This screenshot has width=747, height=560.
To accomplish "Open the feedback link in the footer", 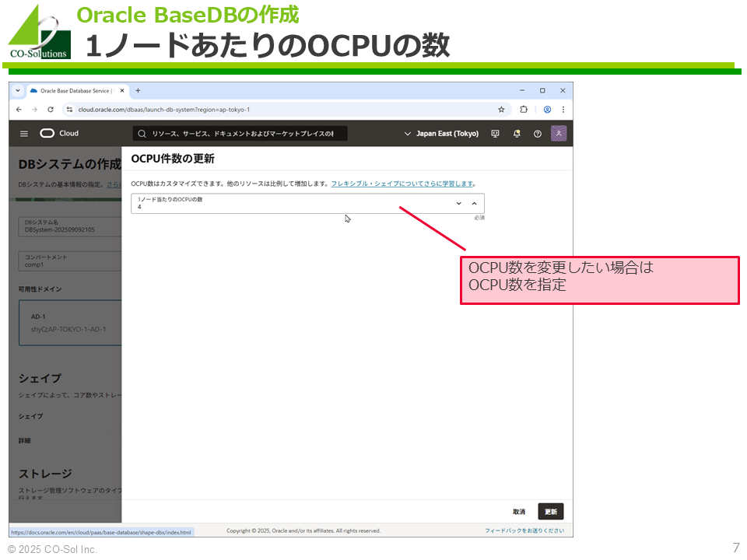I will click(524, 530).
